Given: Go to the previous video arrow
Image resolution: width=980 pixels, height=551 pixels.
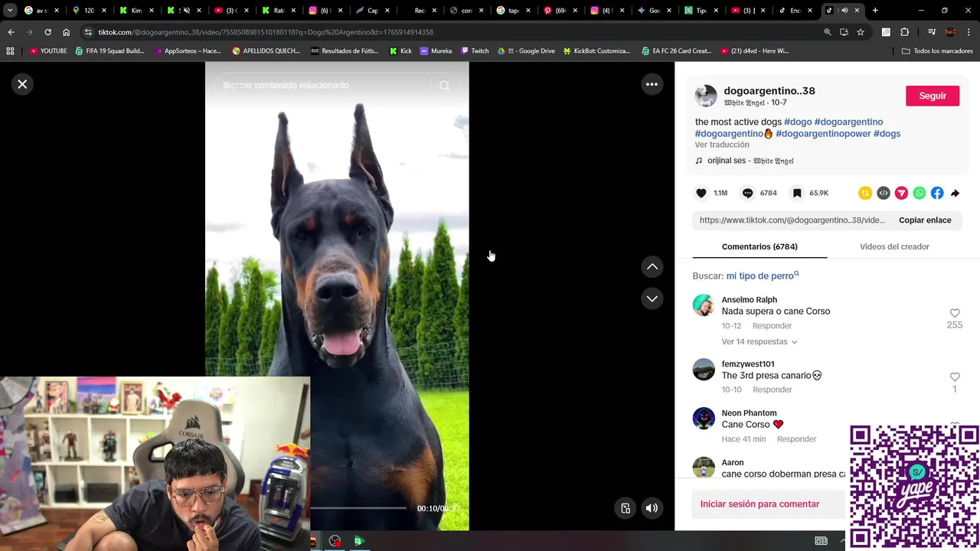Looking at the screenshot, I should (652, 266).
